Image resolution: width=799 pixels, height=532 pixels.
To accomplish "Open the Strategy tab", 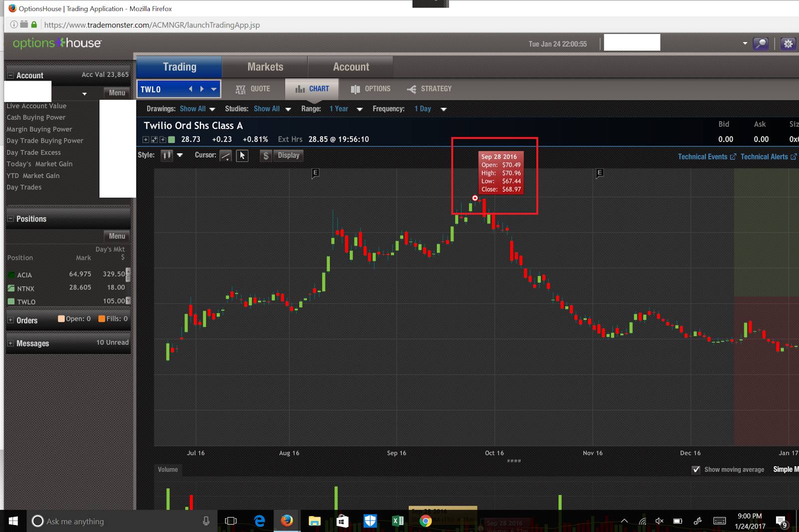I will click(429, 89).
